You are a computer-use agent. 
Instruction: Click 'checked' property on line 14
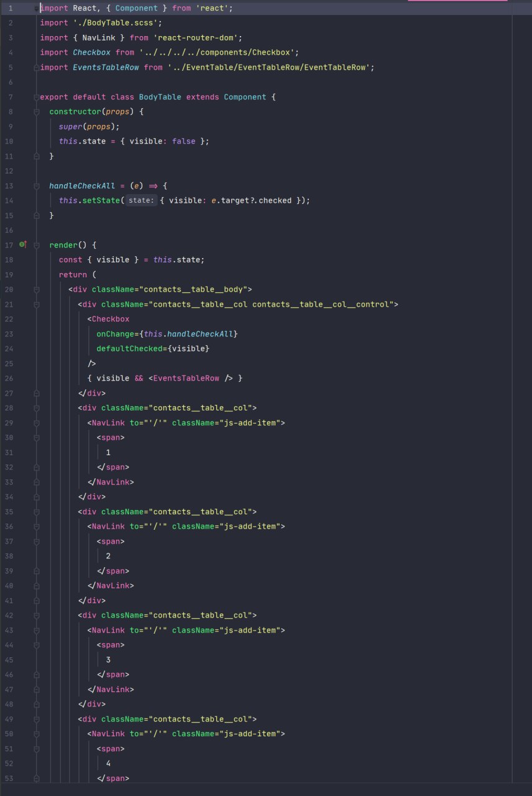click(x=275, y=201)
